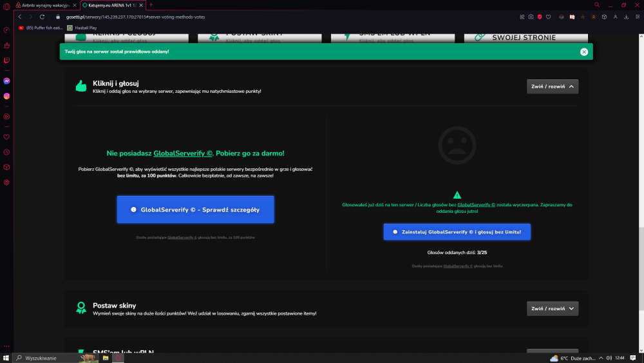This screenshot has width=644, height=363.
Task: Click GlobalServerify link in green heading
Action: point(183,153)
